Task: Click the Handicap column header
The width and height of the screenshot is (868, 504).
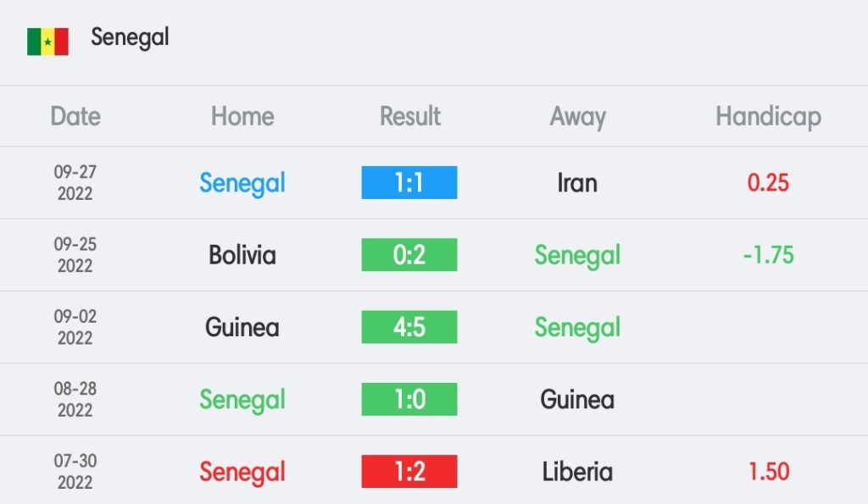Action: pos(768,117)
